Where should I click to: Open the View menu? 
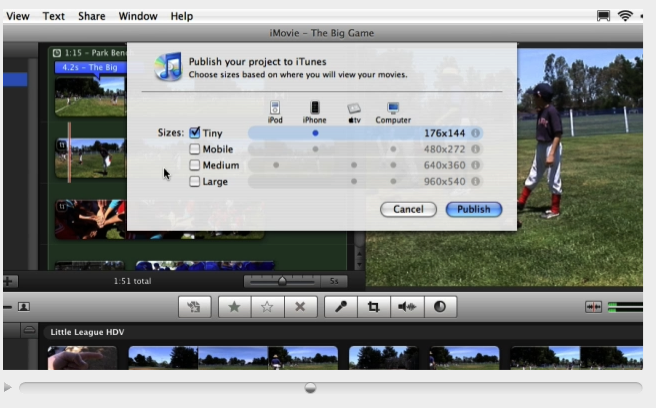click(x=18, y=16)
